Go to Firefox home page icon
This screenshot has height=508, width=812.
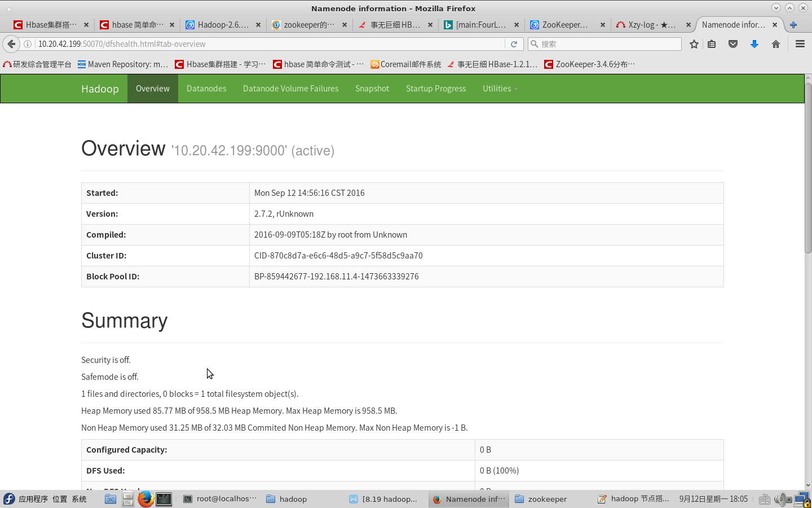click(x=776, y=44)
